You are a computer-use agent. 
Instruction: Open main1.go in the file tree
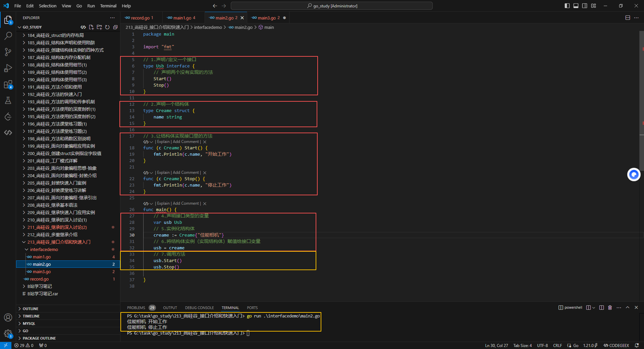click(x=68, y=257)
